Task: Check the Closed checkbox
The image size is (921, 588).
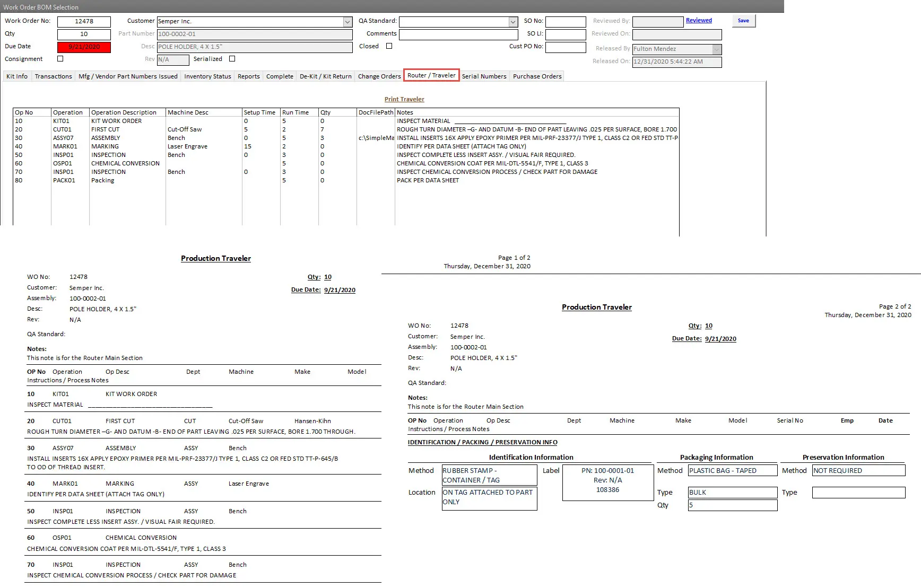Action: pyautogui.click(x=389, y=46)
